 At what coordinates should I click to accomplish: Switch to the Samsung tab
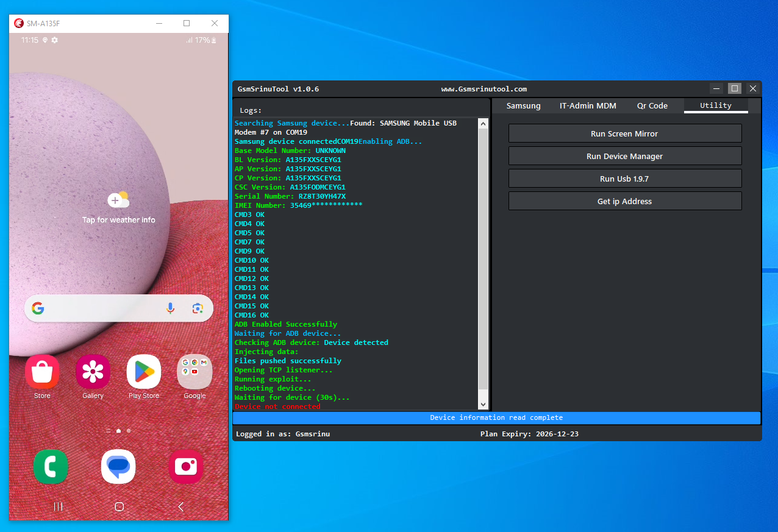(523, 105)
